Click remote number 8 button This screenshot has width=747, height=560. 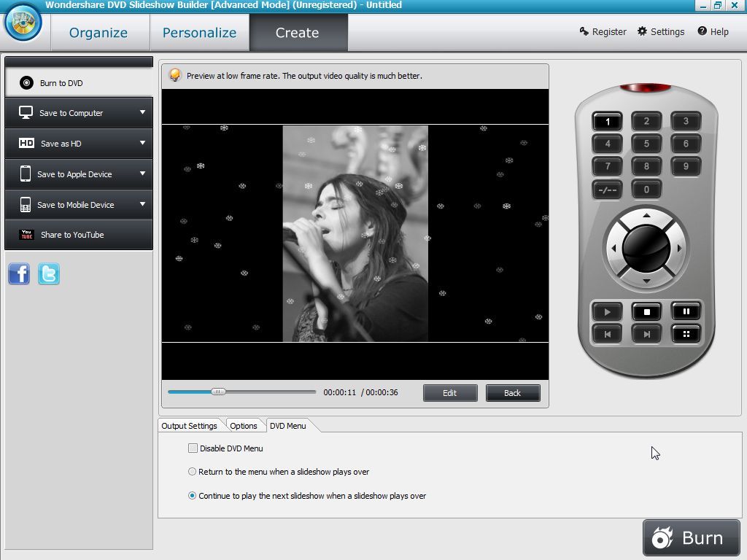coord(646,166)
